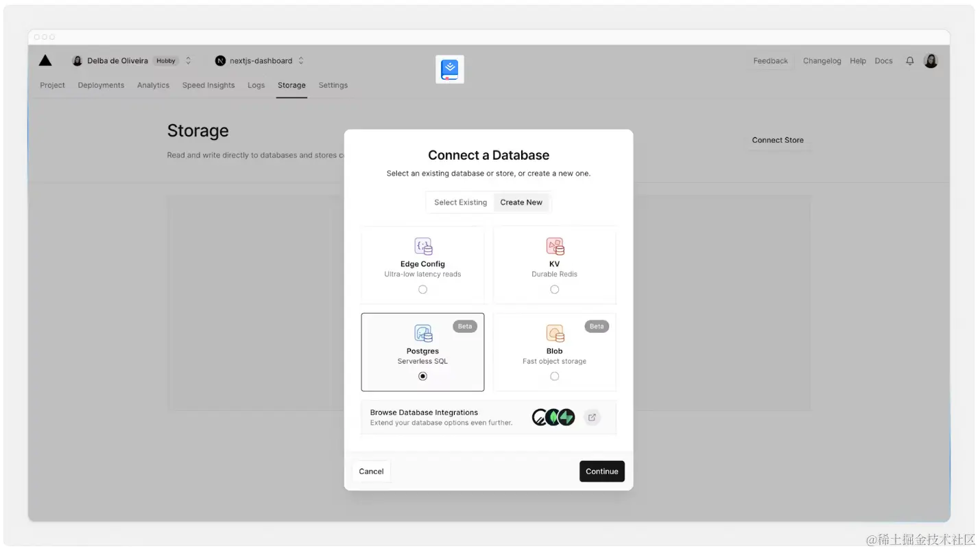Click the Postgres elephant icon
The image size is (980, 551).
[423, 333]
